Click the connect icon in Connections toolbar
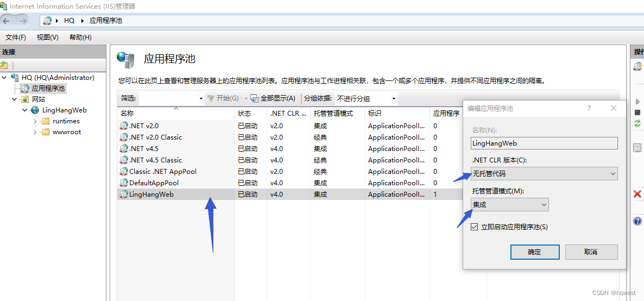This screenshot has height=301, width=644. (4, 65)
